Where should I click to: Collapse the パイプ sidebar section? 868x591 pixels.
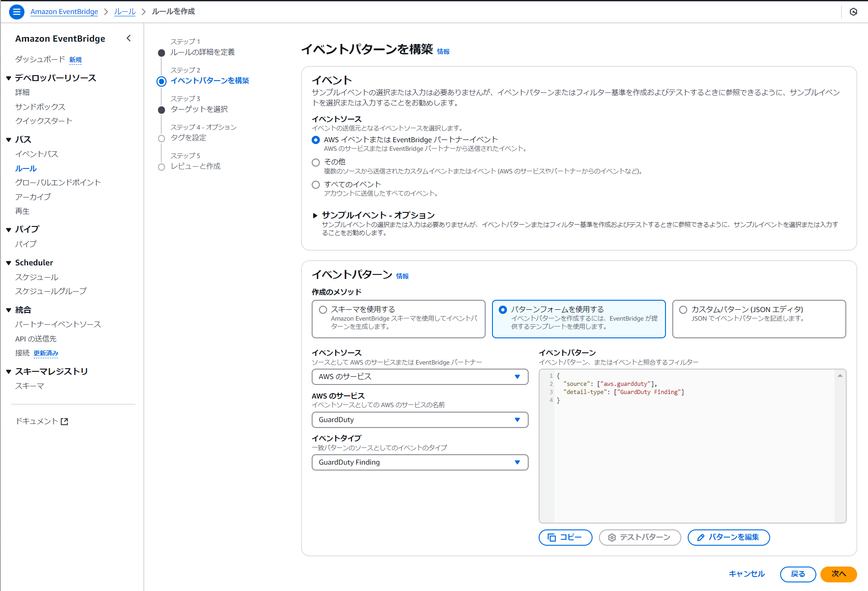point(9,230)
